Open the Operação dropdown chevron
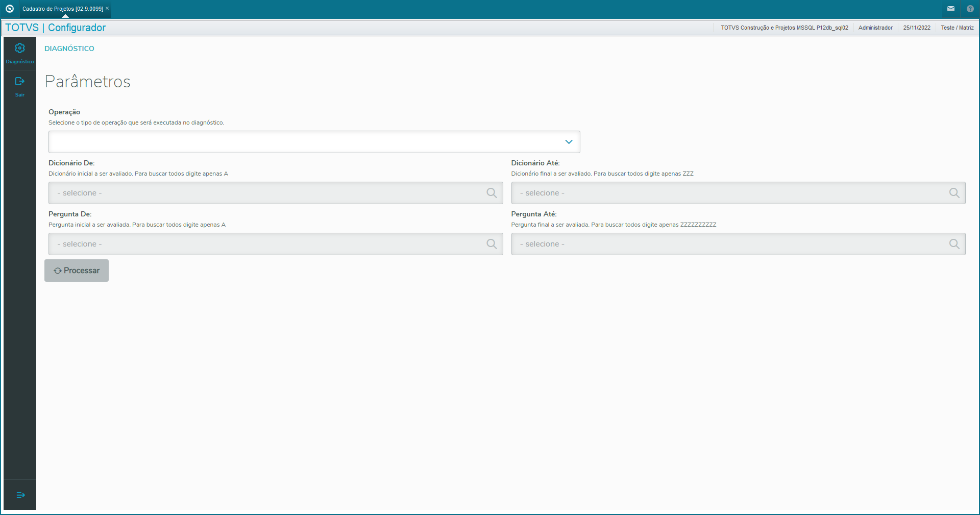 tap(569, 142)
